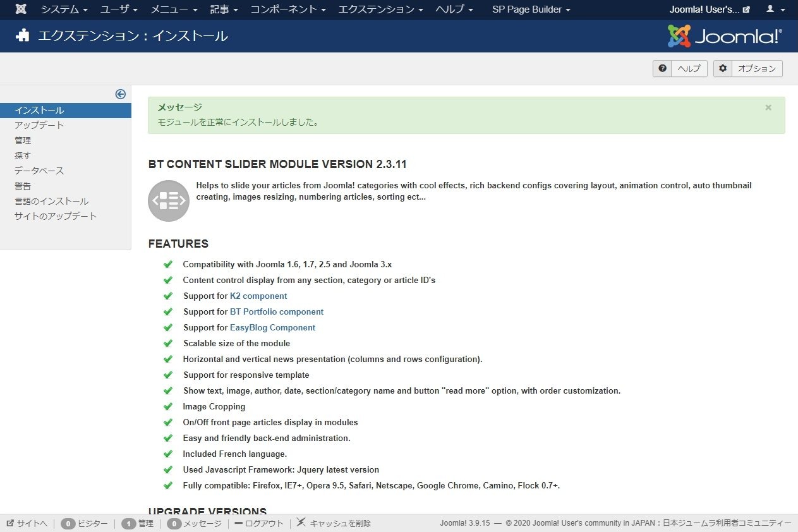Click the clear cache icon in status bar

(x=301, y=523)
